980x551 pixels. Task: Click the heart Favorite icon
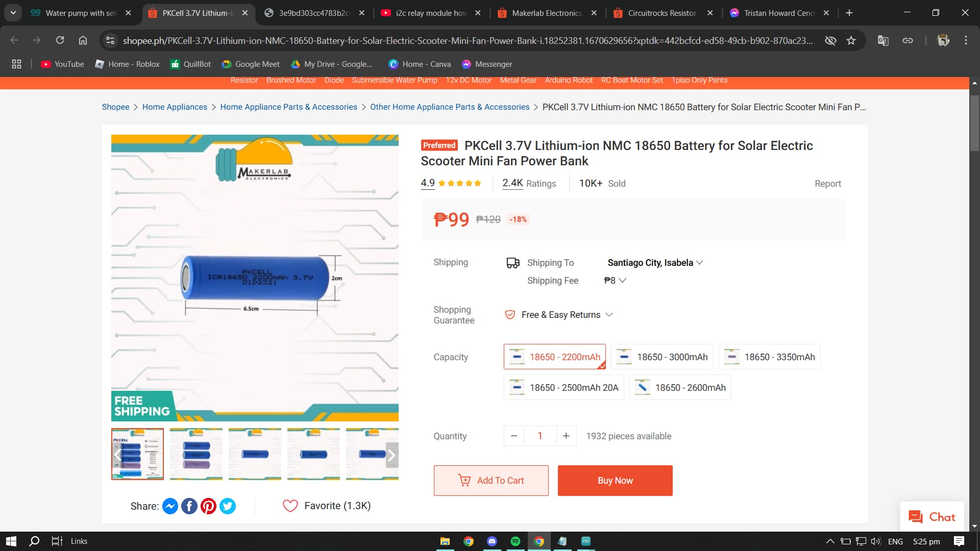(290, 506)
